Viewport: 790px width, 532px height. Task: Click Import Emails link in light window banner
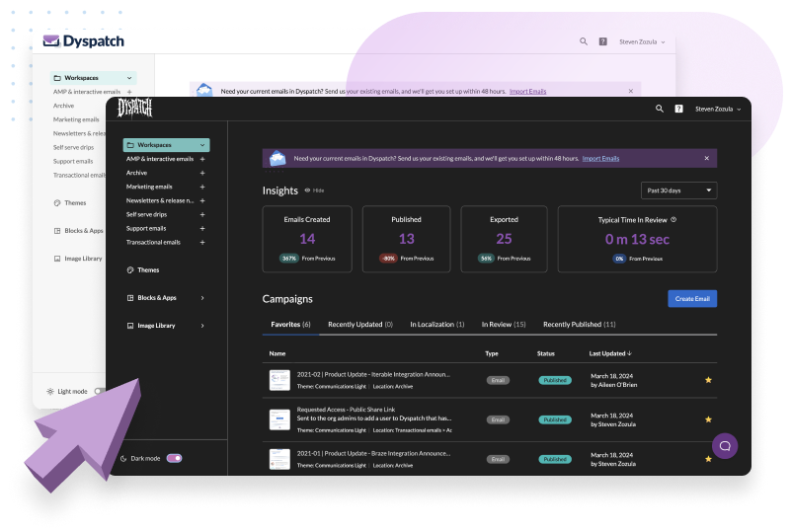point(527,91)
